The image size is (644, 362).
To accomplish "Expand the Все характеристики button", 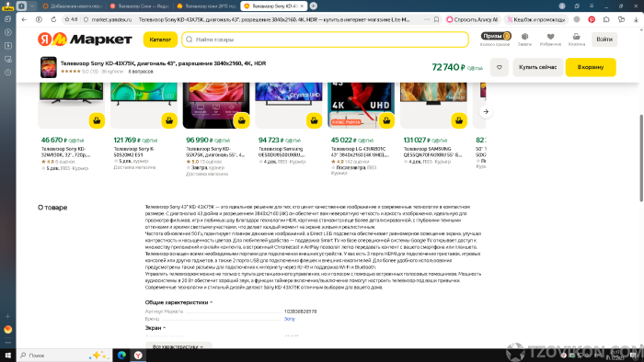I will pos(178,346).
